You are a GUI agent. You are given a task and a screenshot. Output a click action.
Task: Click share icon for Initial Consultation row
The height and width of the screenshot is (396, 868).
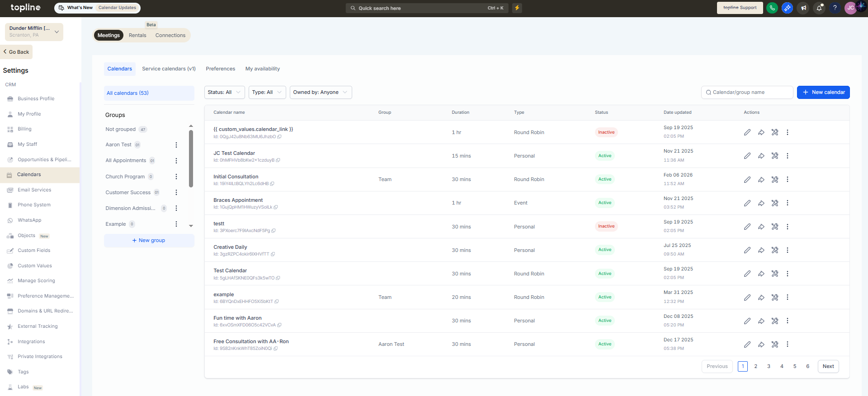tap(761, 180)
